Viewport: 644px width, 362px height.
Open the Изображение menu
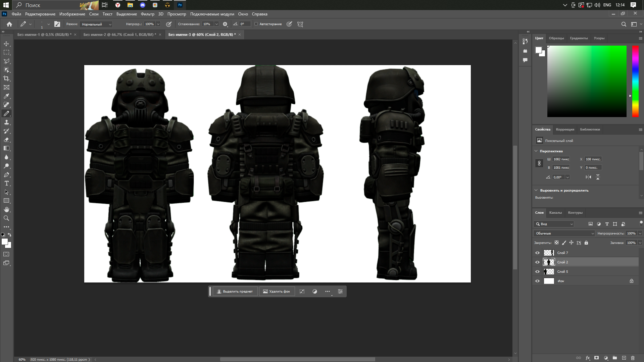tap(72, 14)
